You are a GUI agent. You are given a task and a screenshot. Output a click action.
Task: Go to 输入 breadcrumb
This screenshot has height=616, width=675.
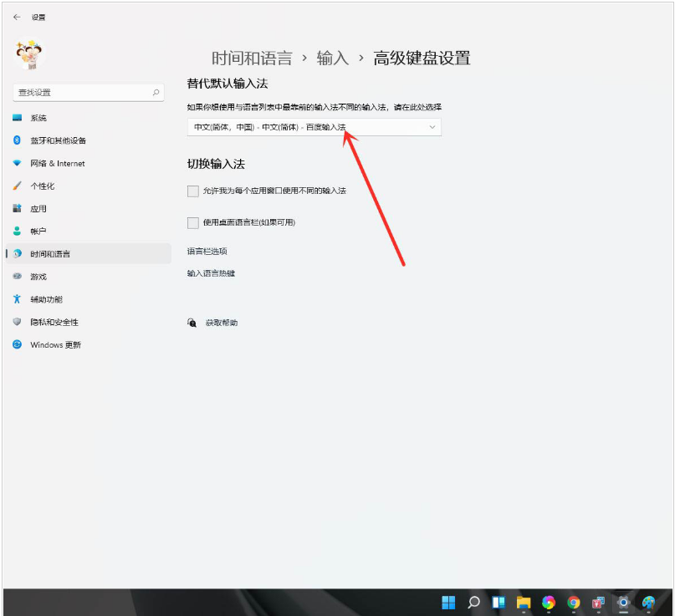(x=332, y=58)
